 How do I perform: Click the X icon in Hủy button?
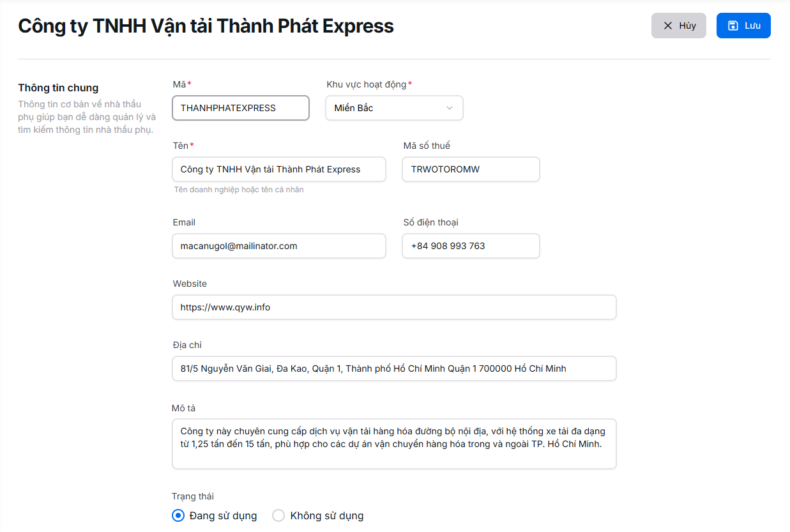coord(668,26)
